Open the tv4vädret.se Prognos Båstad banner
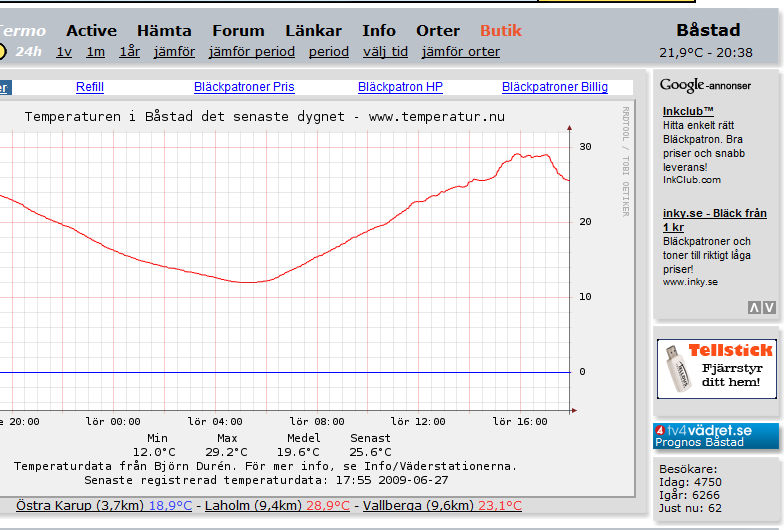784x530 pixels. pyautogui.click(x=716, y=435)
